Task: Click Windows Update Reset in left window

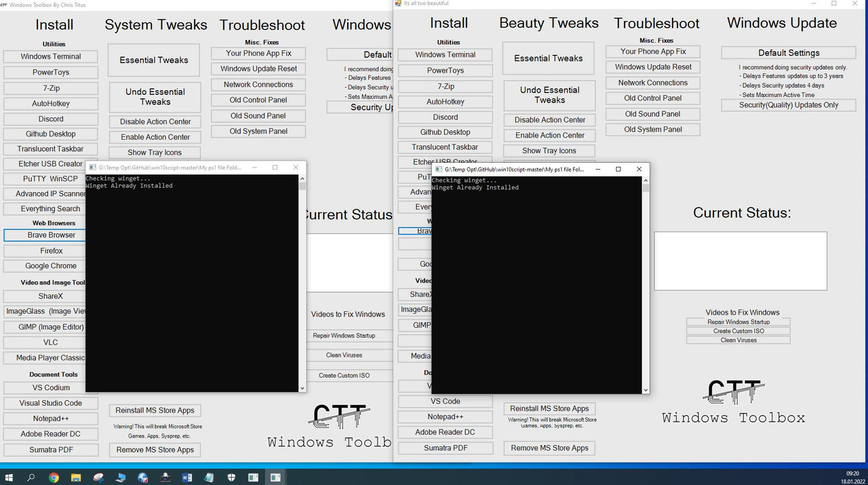Action: tap(258, 69)
